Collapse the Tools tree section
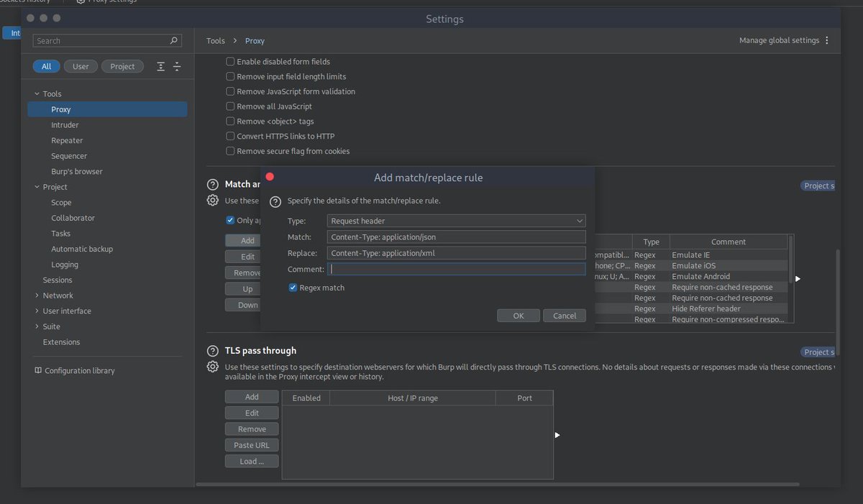The image size is (863, 504). click(x=37, y=94)
